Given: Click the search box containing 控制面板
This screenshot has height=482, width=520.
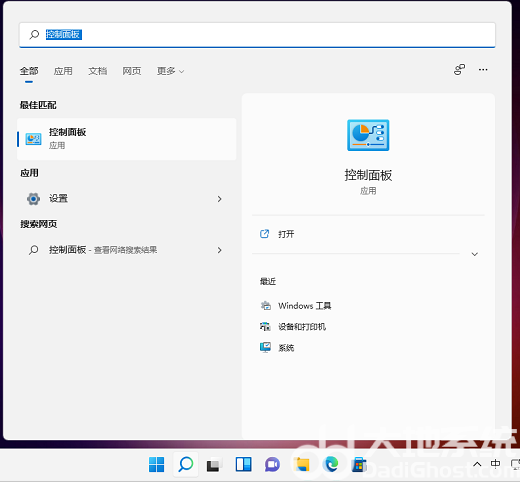Looking at the screenshot, I should pos(257,35).
